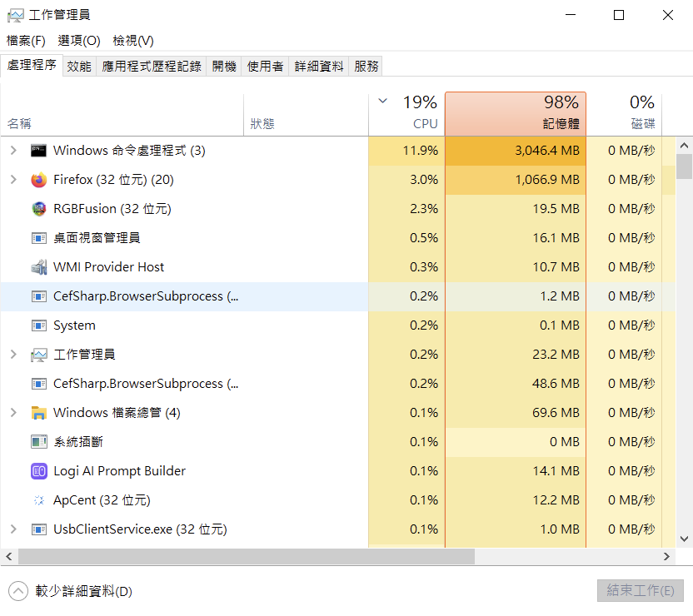Click the UsbClientService.exe icon

[38, 529]
